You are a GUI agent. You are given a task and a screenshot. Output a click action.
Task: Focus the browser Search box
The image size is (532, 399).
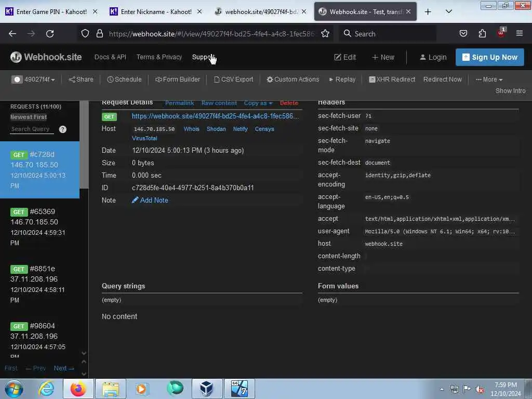pyautogui.click(x=388, y=34)
